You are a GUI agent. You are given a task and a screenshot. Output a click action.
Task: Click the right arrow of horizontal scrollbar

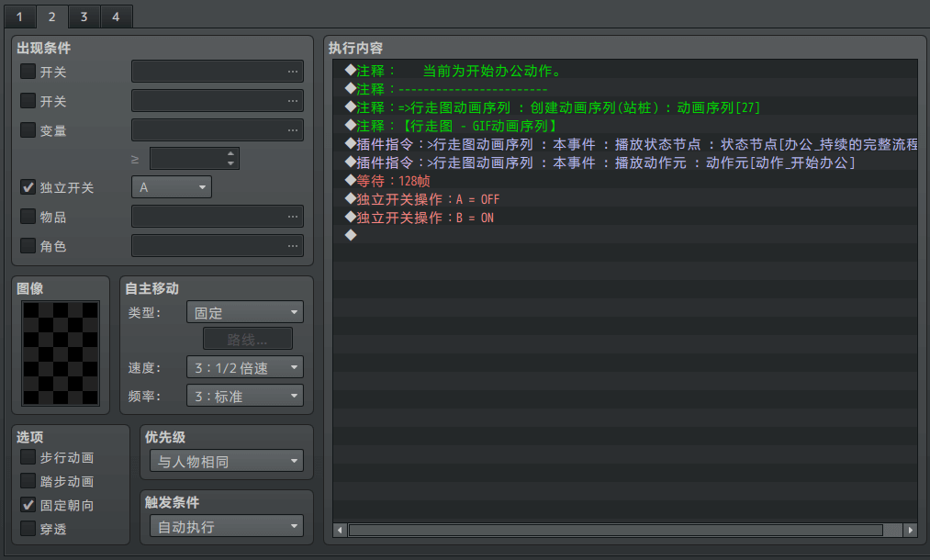[910, 530]
